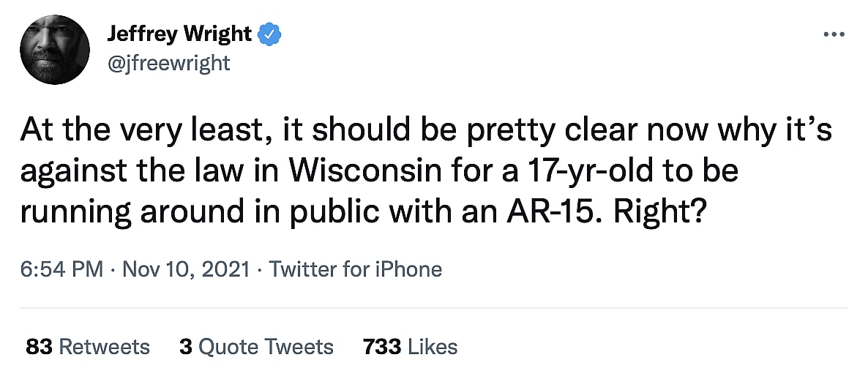The width and height of the screenshot is (868, 379).
Task: Show the 3 Quote Tweets
Action: (x=256, y=346)
